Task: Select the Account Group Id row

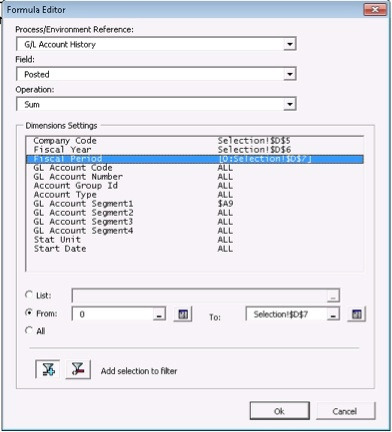Action: click(195, 186)
